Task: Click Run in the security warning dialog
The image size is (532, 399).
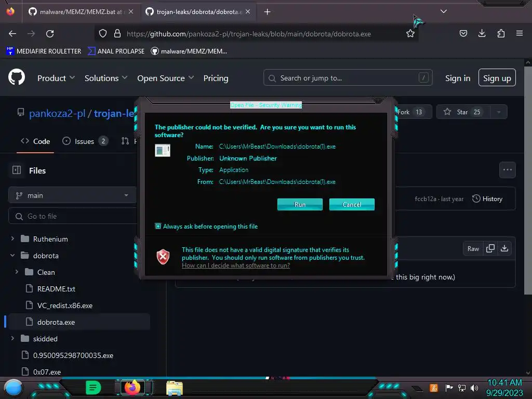Action: tap(300, 204)
